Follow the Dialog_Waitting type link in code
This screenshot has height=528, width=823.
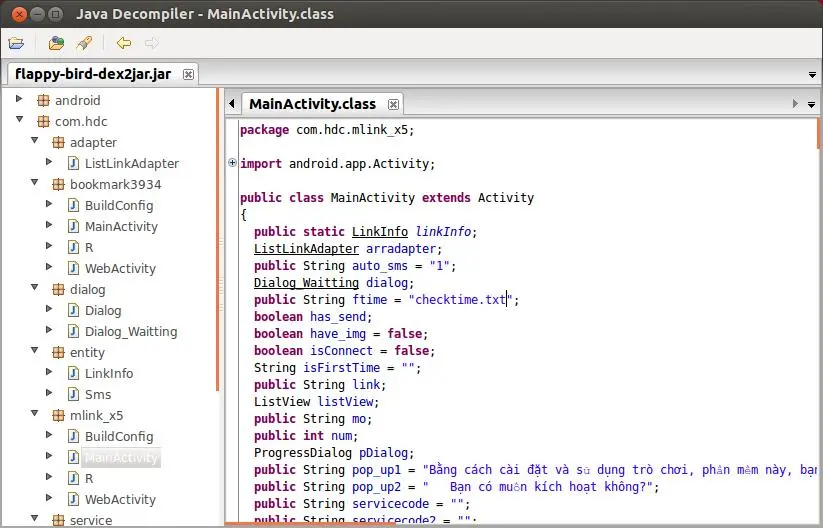[306, 282]
